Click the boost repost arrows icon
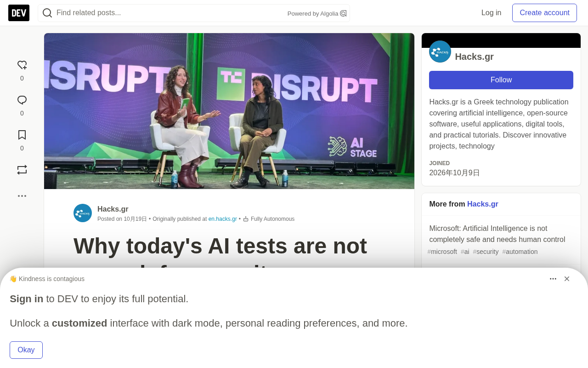The width and height of the screenshot is (588, 368). click(22, 170)
